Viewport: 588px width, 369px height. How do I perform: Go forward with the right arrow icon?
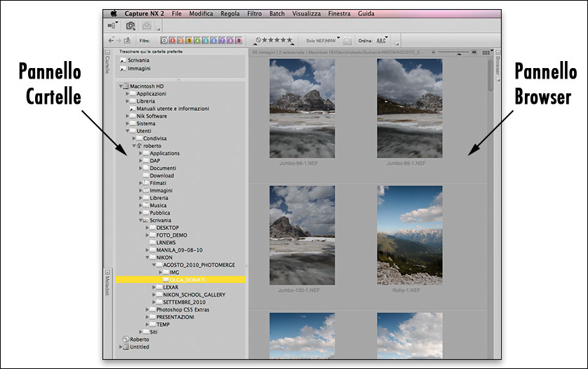pos(119,40)
